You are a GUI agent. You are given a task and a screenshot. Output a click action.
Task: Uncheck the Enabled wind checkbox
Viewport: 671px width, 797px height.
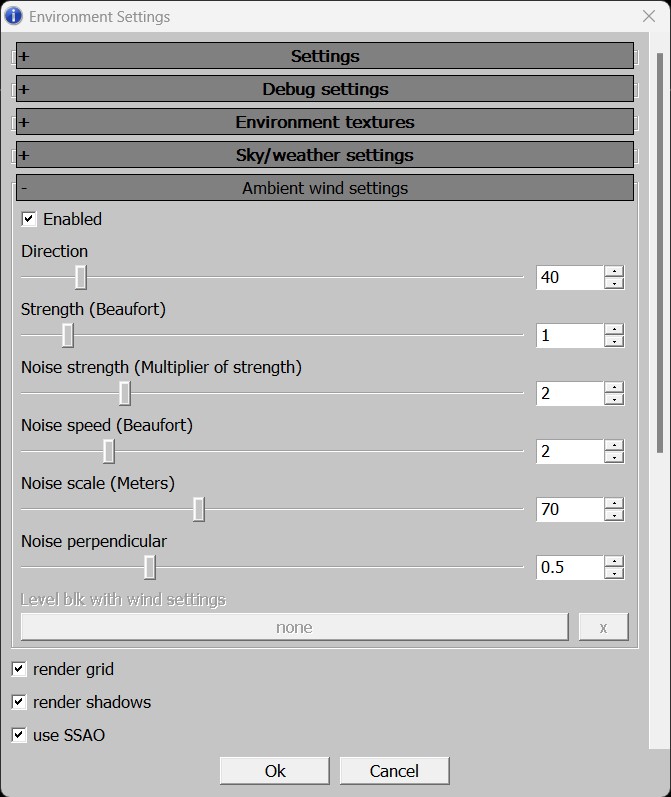click(x=28, y=219)
